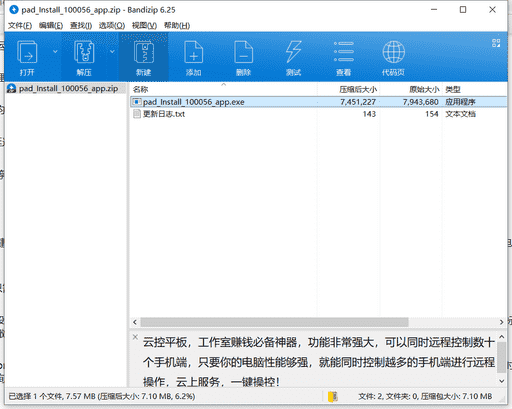Open the Help (帮助) menu

177,25
